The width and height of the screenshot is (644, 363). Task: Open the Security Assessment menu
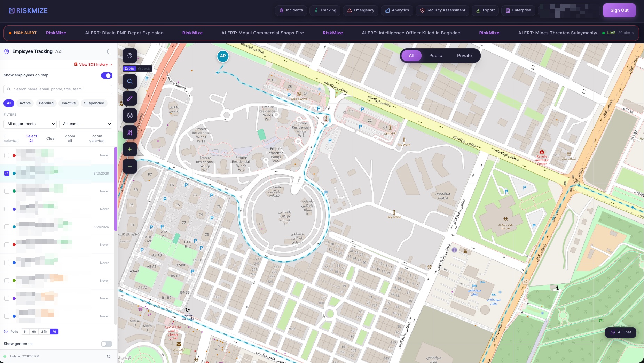(x=442, y=10)
